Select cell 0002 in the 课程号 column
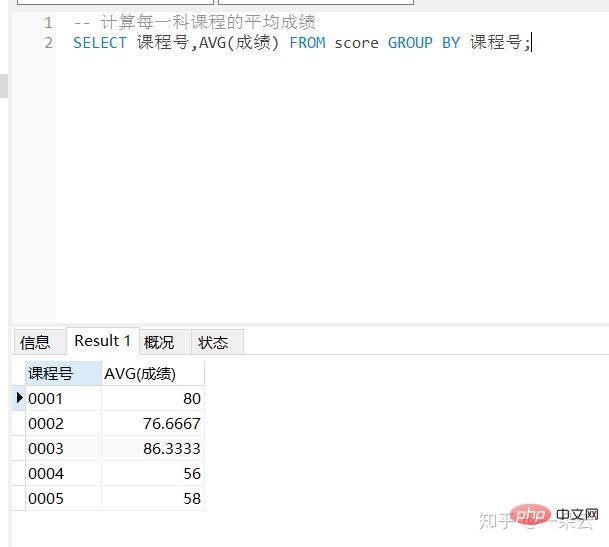 [63, 423]
